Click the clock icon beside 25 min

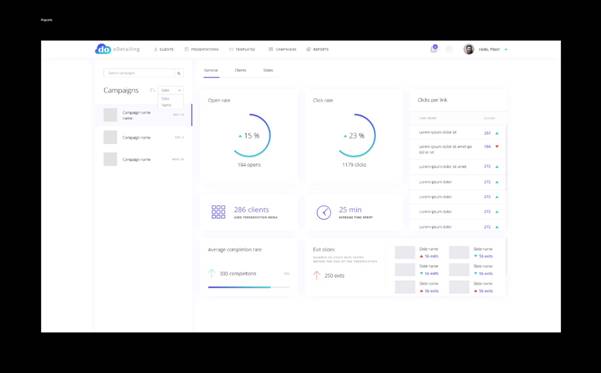pyautogui.click(x=323, y=212)
